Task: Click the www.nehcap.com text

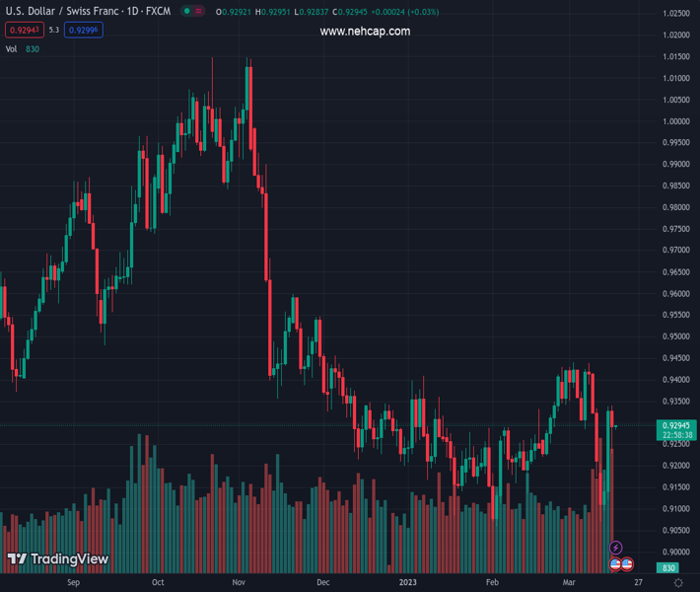Action: coord(365,32)
